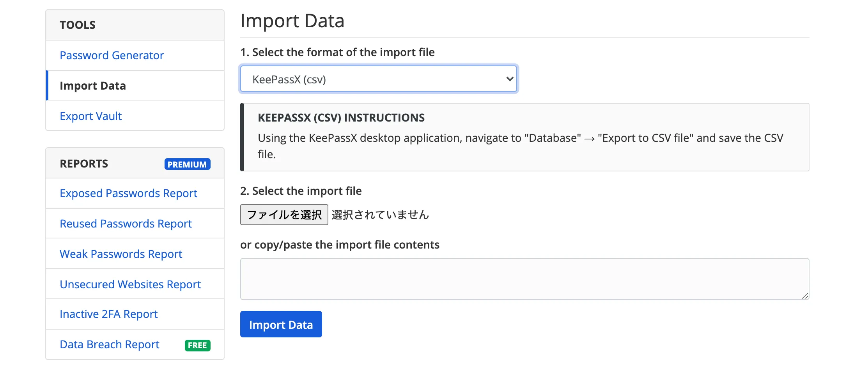Click the TOOLS panel header
Image resolution: width=868 pixels, height=374 pixels.
point(135,25)
